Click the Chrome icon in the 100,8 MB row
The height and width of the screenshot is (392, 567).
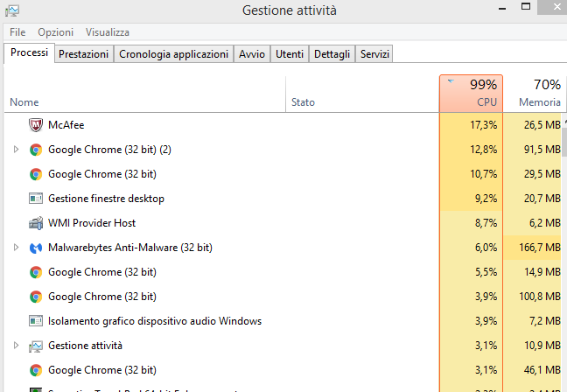coord(36,297)
